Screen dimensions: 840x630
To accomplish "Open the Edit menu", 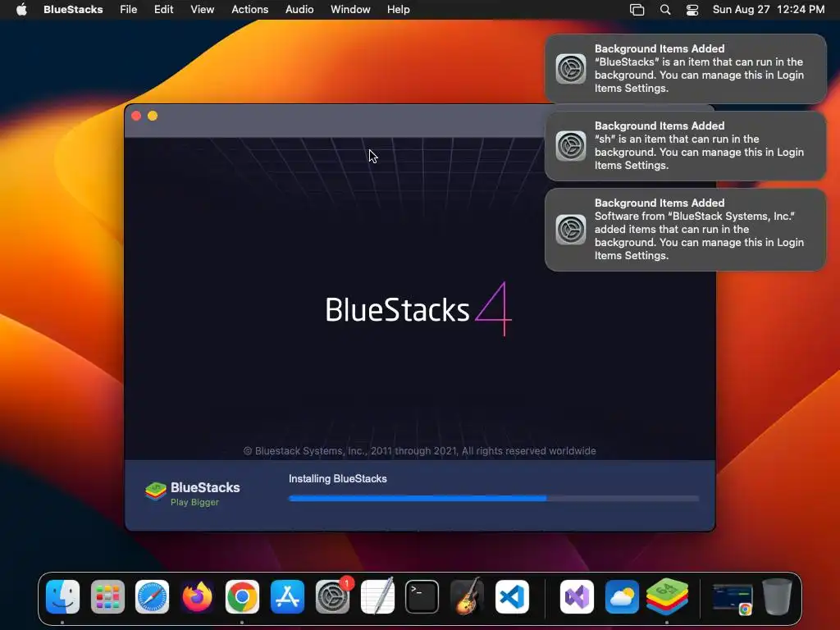I will (163, 9).
